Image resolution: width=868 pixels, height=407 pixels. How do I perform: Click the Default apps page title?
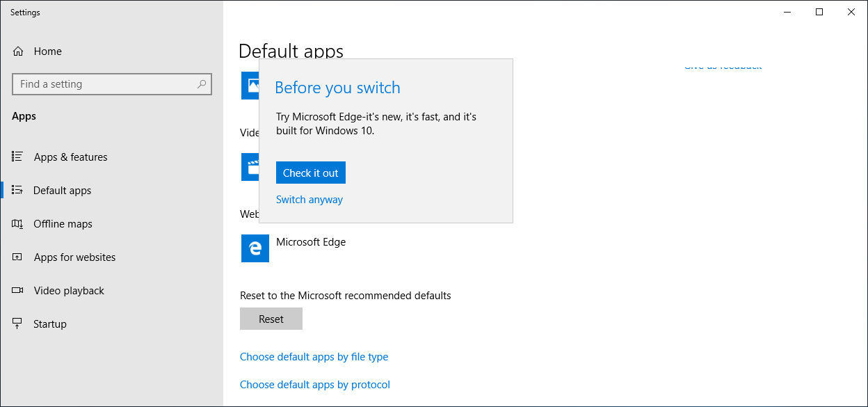291,51
